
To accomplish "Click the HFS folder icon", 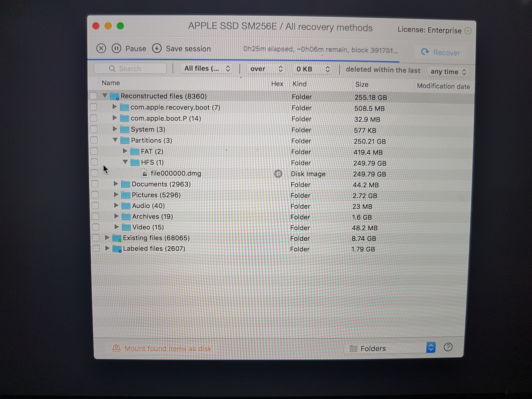I will 135,163.
